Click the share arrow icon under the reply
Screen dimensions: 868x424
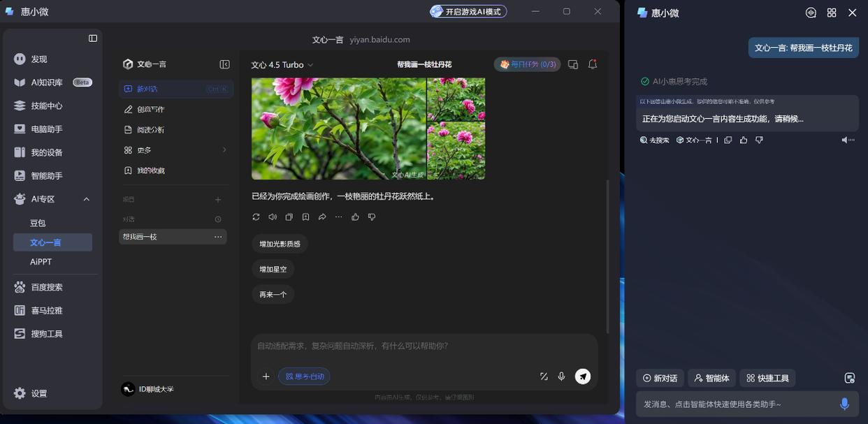(x=322, y=217)
